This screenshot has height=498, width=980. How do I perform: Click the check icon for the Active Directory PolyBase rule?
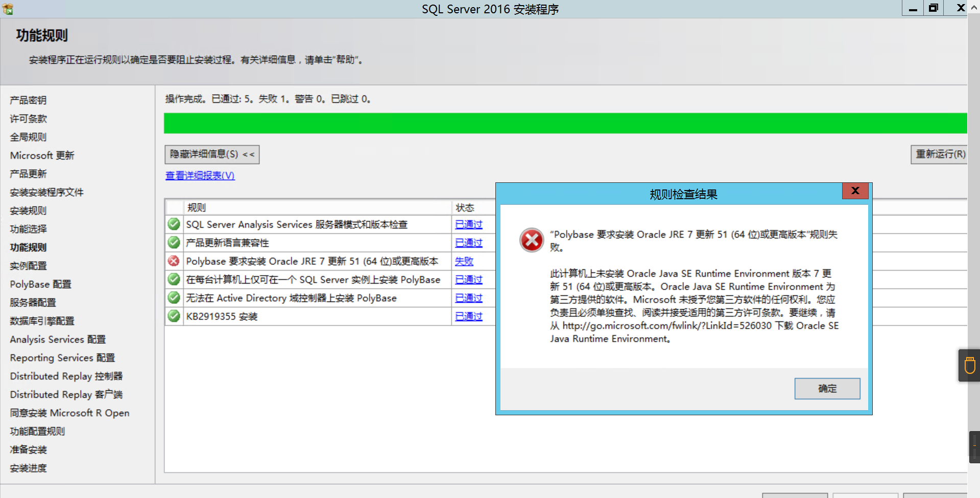174,298
